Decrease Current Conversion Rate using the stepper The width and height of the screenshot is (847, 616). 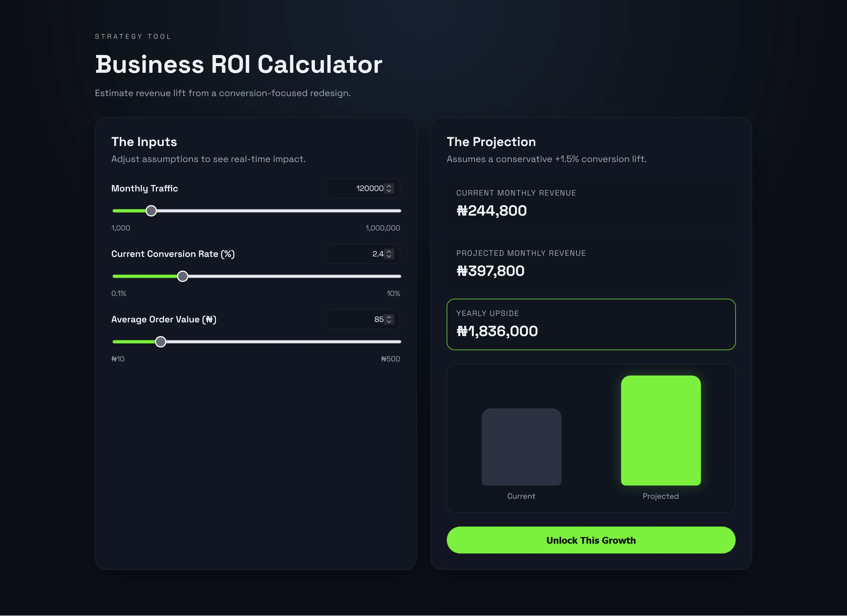[389, 256]
